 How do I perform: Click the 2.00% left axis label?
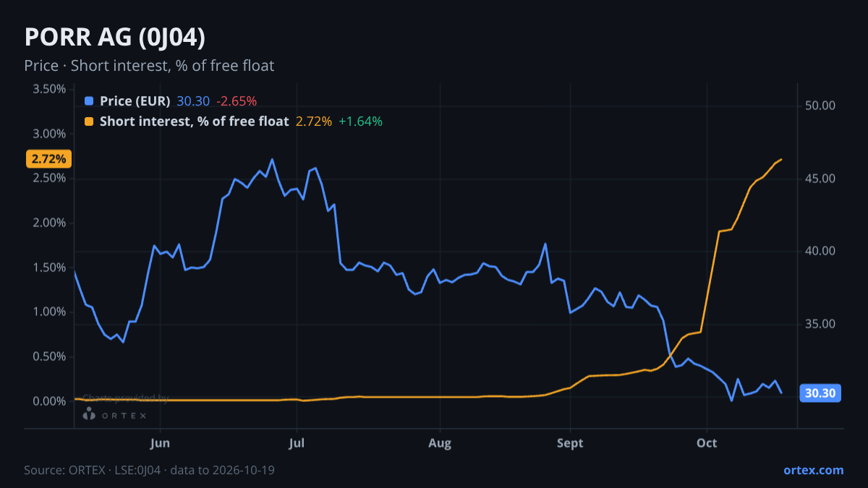coord(50,223)
